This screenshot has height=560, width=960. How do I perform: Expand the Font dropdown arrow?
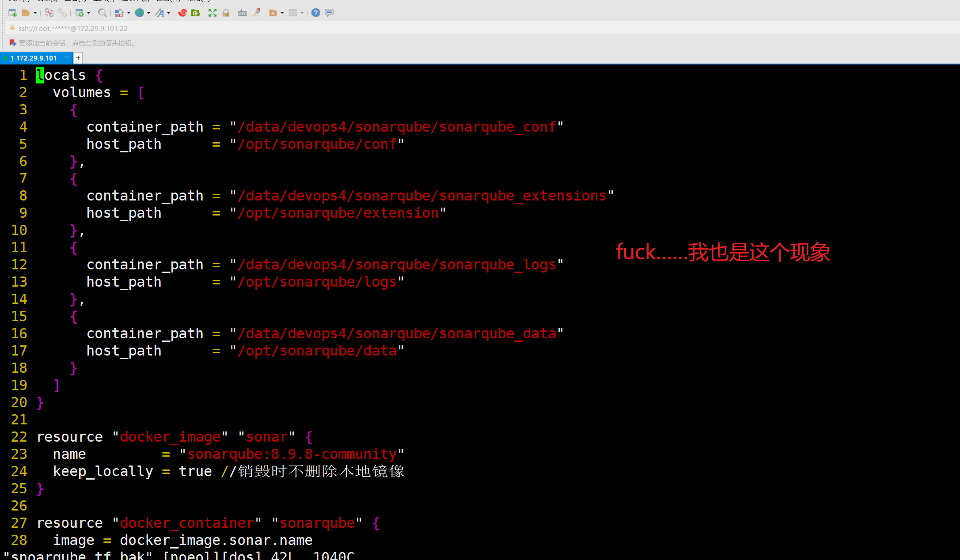tap(168, 13)
